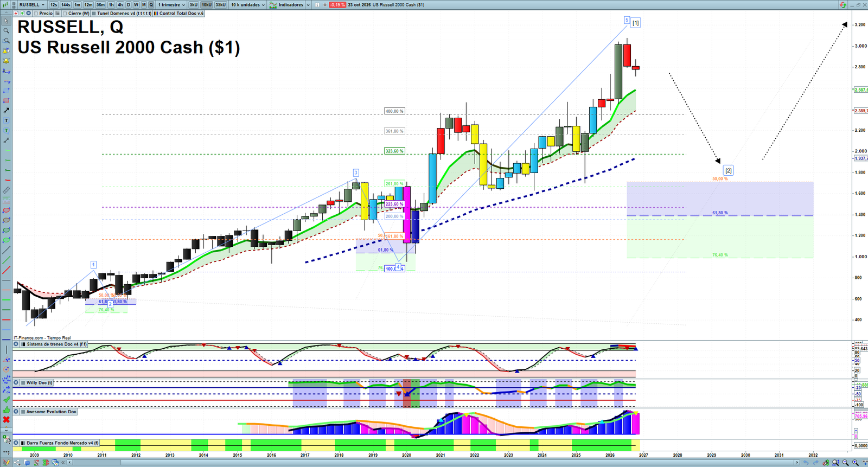This screenshot has width=868, height=467.
Task: Switch to the 1h timeframe
Action: [x=111, y=4]
